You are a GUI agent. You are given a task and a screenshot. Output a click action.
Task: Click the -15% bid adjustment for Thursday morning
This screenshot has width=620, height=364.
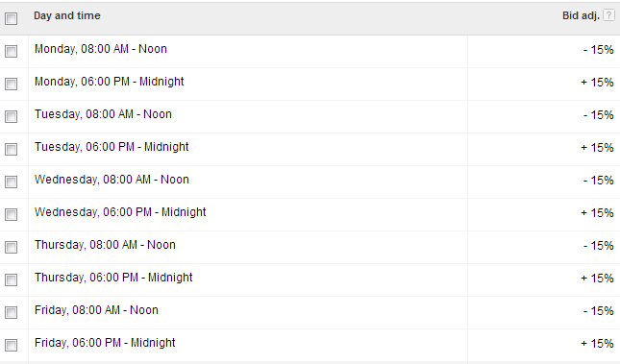click(x=598, y=246)
